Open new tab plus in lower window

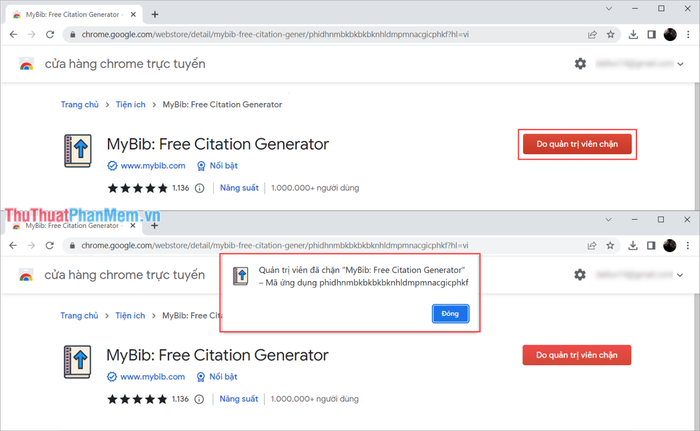coord(154,226)
